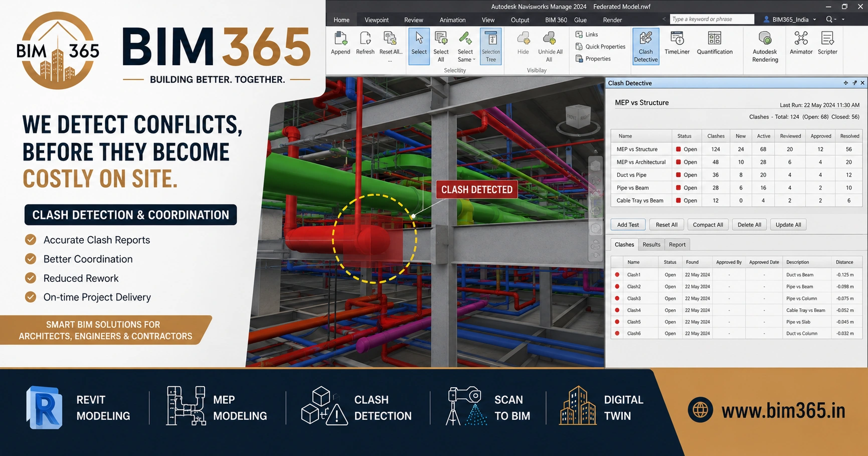Image resolution: width=868 pixels, height=456 pixels.
Task: Click the Reset All button in Clash Detective
Action: (666, 225)
